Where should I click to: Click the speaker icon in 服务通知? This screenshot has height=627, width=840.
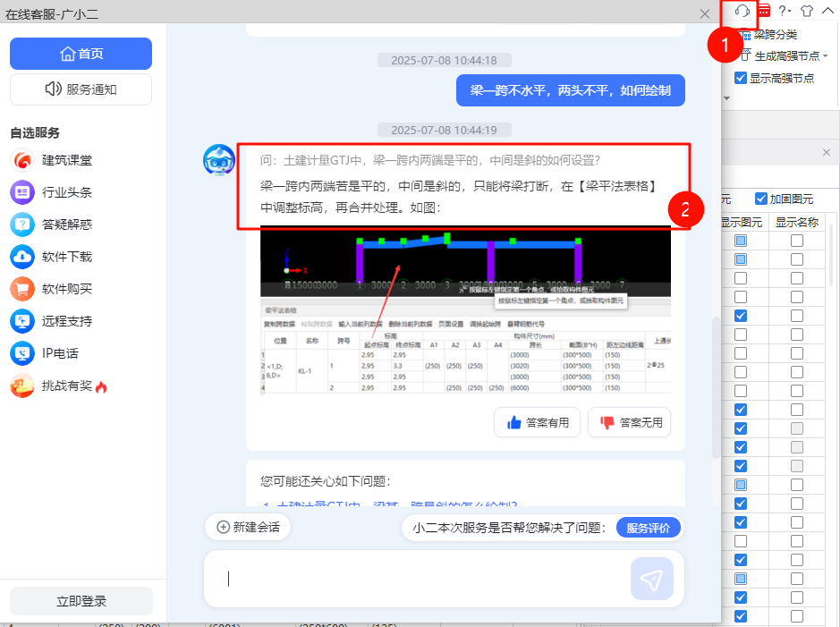[x=54, y=89]
